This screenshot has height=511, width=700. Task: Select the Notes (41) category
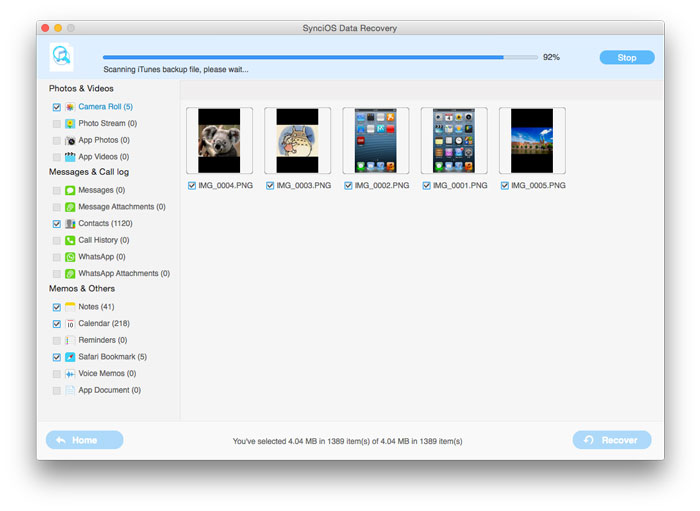pyautogui.click(x=96, y=307)
